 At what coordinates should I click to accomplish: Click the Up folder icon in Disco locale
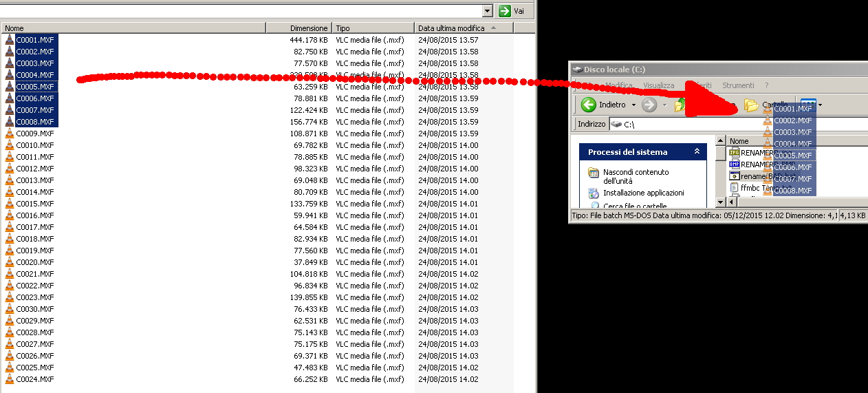point(680,105)
